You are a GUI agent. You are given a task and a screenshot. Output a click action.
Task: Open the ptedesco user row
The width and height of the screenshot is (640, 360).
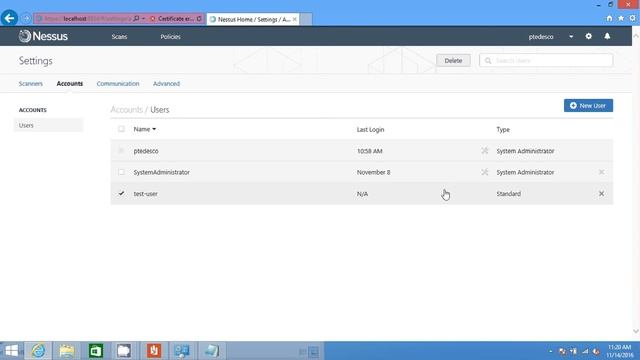tap(362, 151)
